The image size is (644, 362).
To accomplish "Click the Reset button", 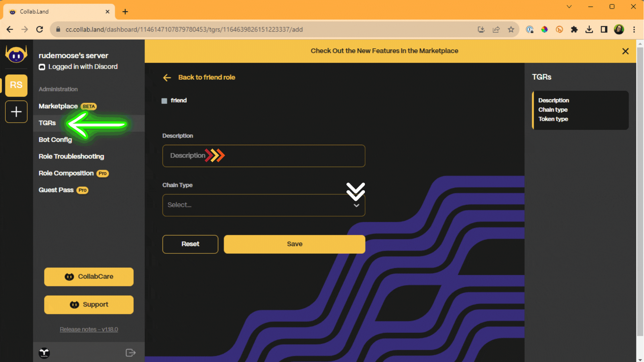I will coord(190,244).
